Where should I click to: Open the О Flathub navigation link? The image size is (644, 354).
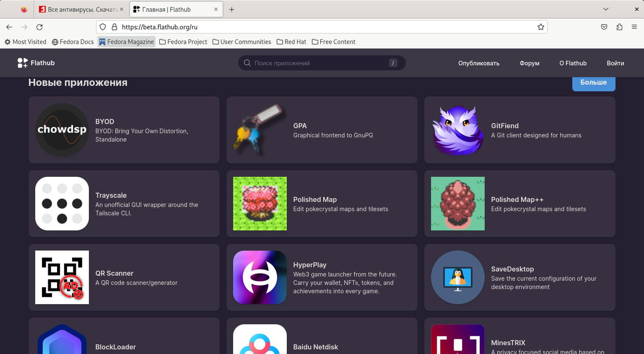[x=573, y=63]
